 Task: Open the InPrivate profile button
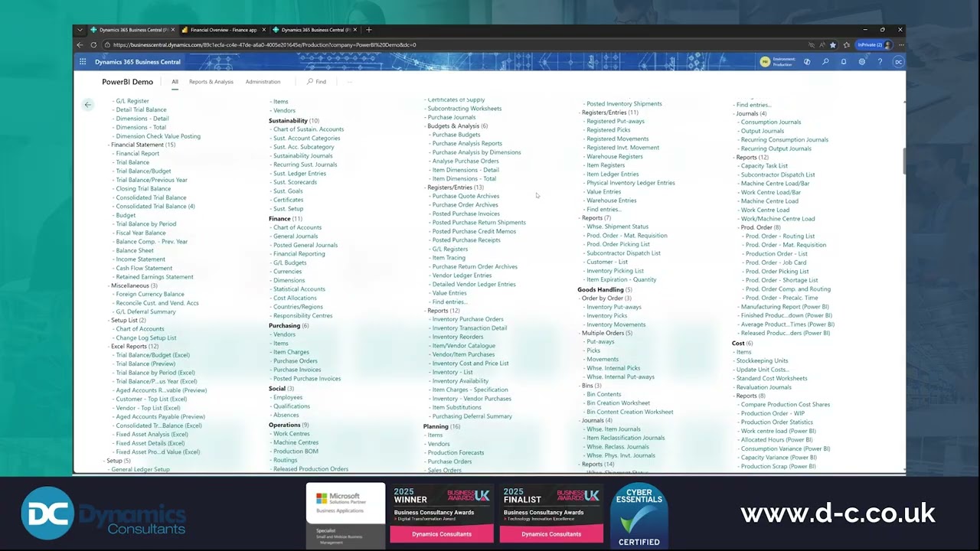[874, 45]
